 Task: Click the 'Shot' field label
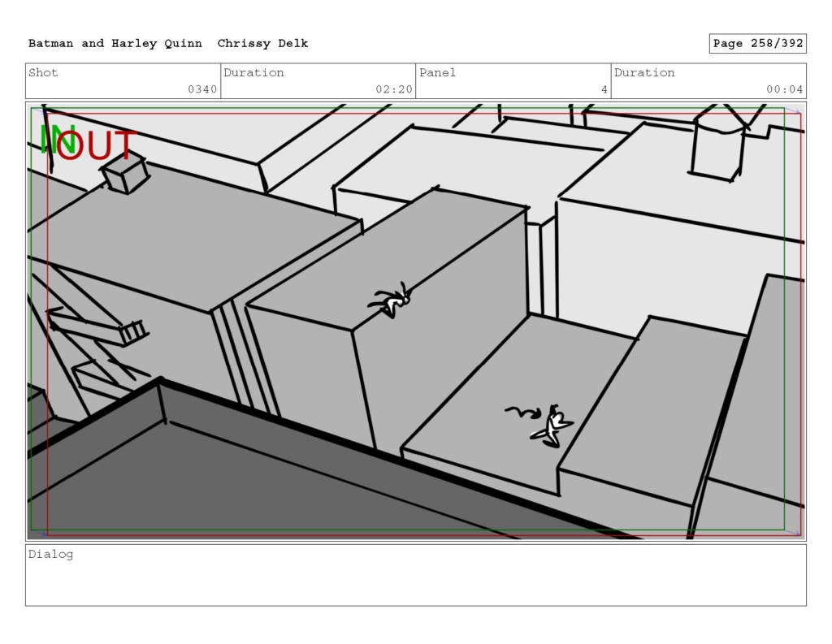pos(43,72)
